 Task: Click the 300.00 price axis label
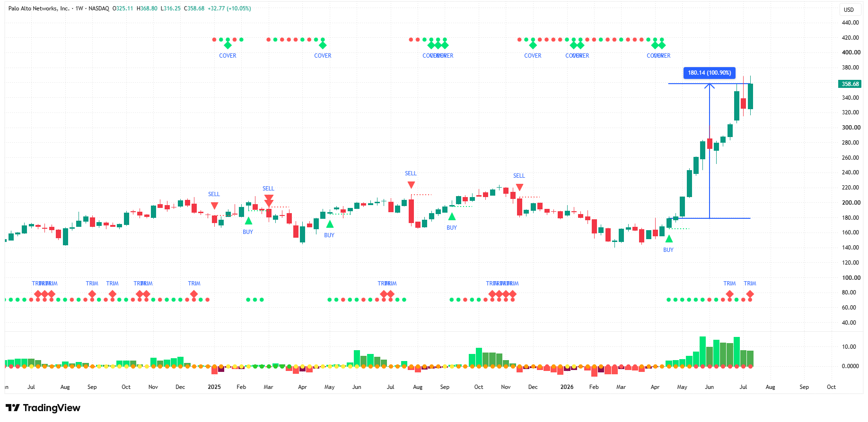851,128
